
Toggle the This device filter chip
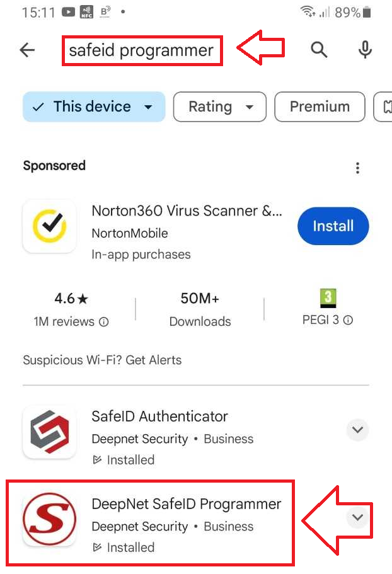pyautogui.click(x=93, y=106)
